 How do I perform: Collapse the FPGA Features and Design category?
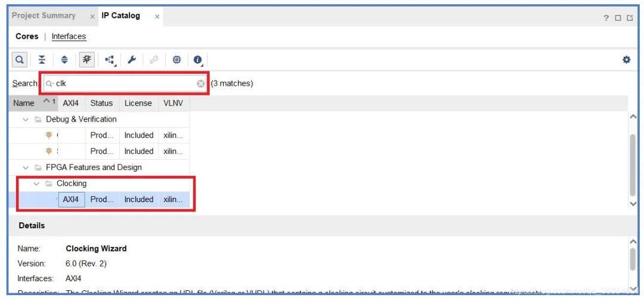[26, 167]
